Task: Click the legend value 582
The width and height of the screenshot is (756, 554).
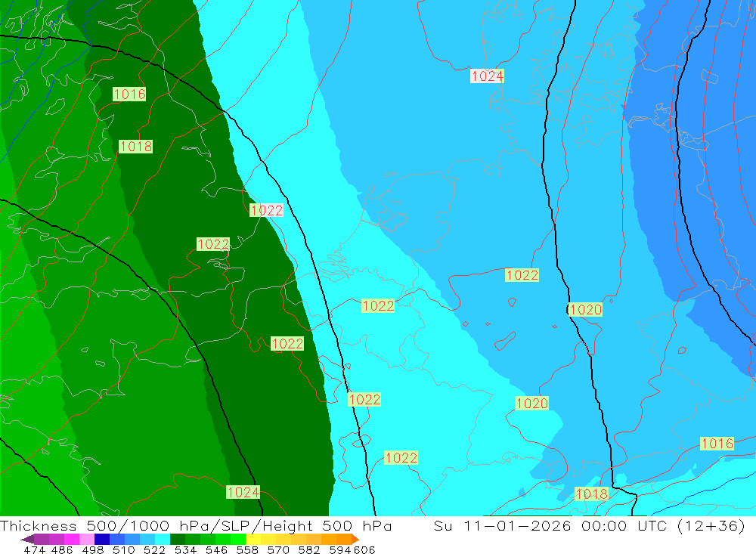Action: tap(309, 550)
